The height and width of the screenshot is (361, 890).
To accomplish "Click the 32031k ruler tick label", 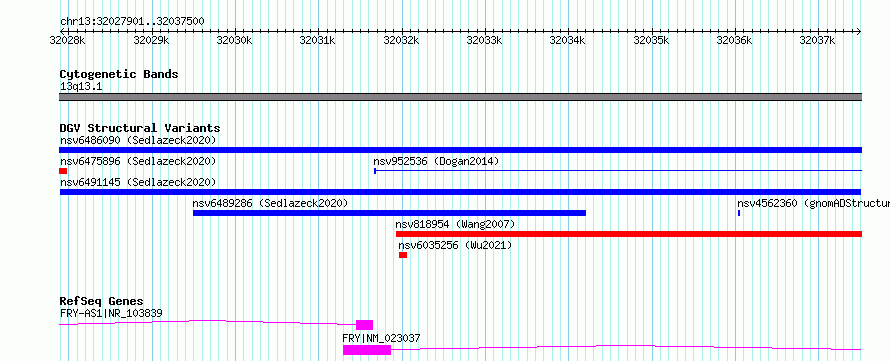I will coord(318,40).
